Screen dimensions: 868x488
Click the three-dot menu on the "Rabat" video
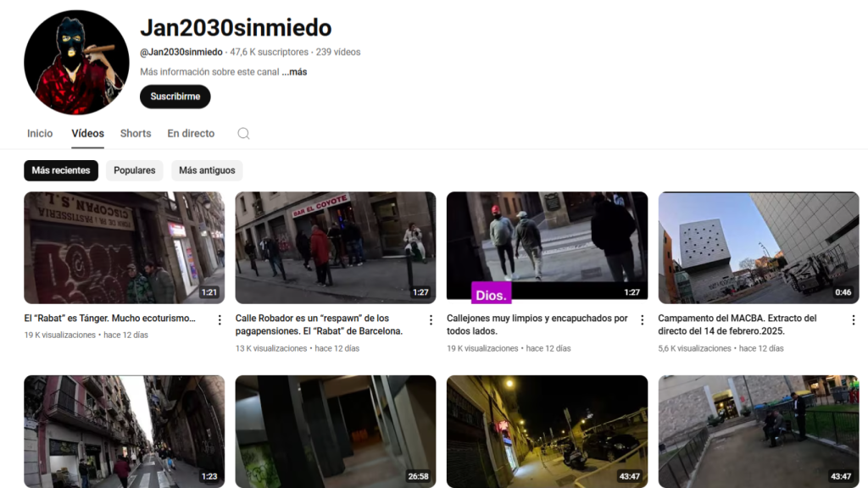pos(218,319)
